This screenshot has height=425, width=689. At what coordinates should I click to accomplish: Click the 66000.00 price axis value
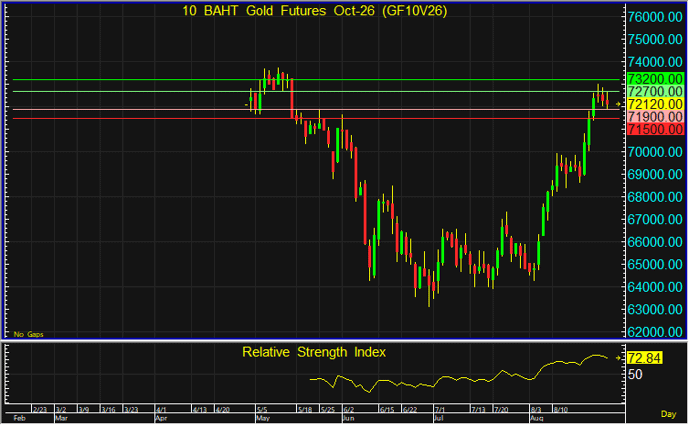[656, 242]
